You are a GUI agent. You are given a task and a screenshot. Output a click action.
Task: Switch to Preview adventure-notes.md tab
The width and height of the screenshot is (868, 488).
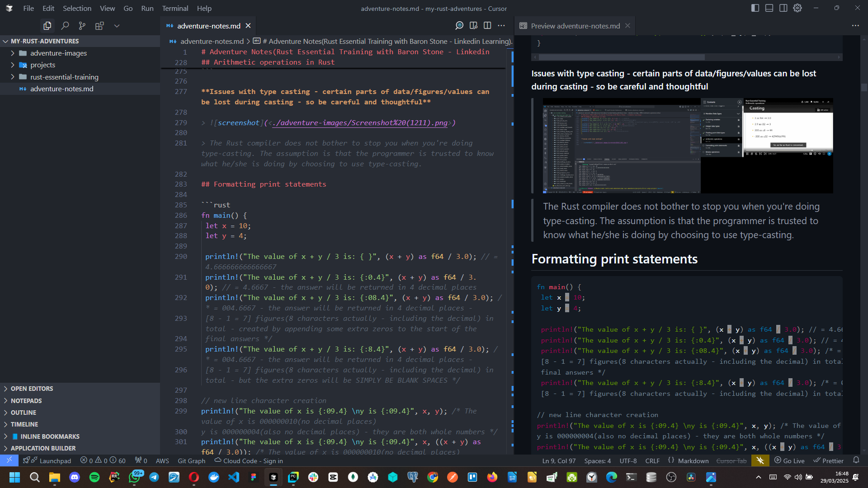(575, 26)
